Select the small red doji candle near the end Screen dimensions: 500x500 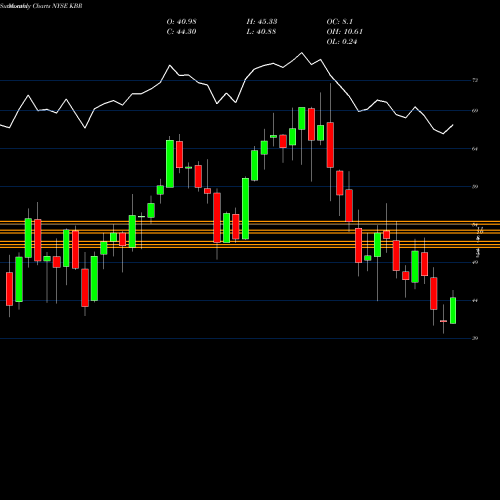(443, 321)
